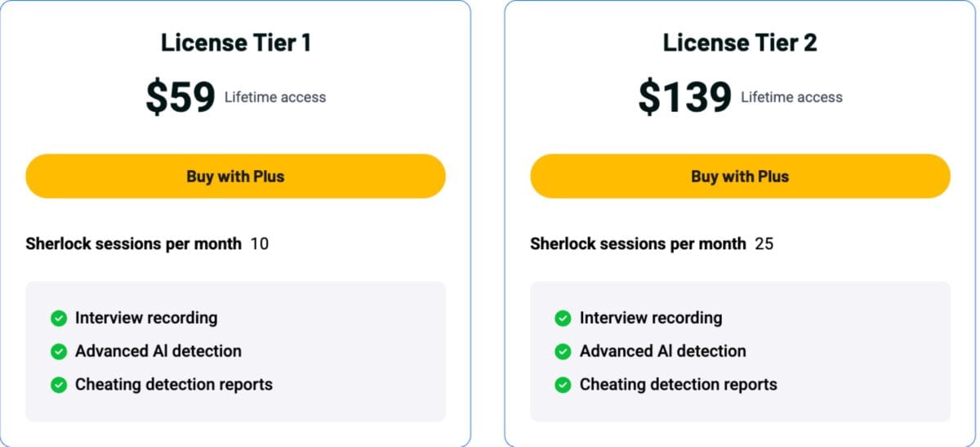The height and width of the screenshot is (447, 980).
Task: Click Buy with Plus for License Tier 1
Action: click(x=235, y=177)
